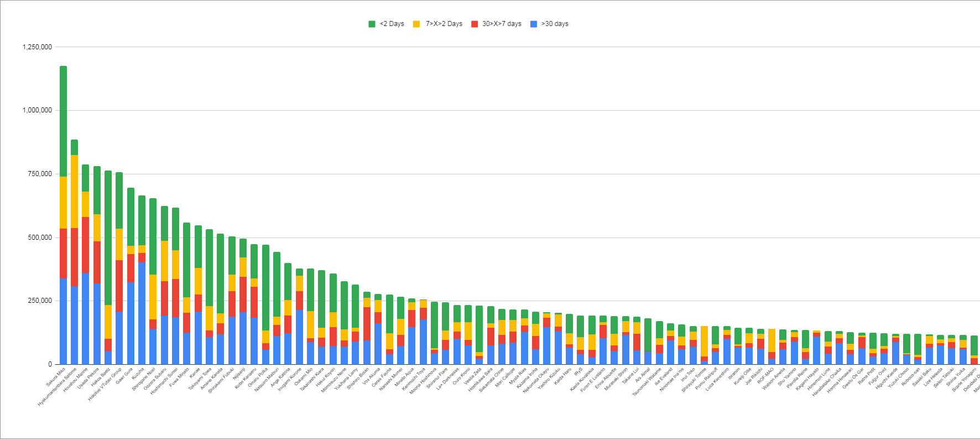Image resolution: width=980 pixels, height=439 pixels.
Task: Select the ">30 days" legend label
Action: click(x=555, y=24)
